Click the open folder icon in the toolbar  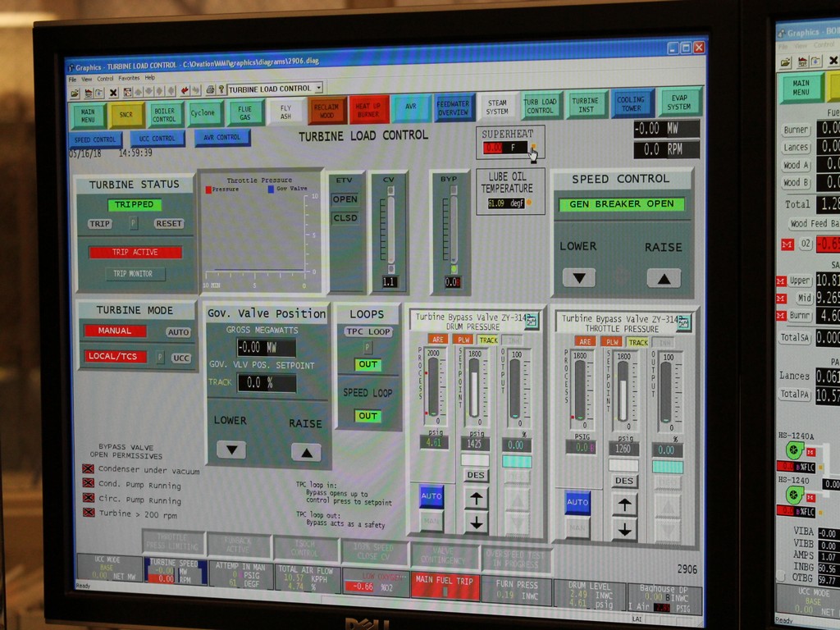tap(75, 93)
